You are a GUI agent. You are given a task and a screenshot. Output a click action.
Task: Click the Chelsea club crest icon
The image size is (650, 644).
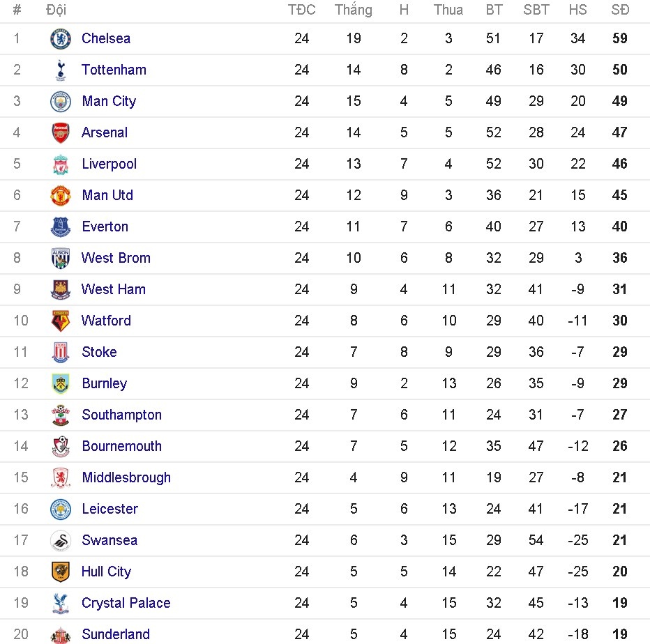61,38
